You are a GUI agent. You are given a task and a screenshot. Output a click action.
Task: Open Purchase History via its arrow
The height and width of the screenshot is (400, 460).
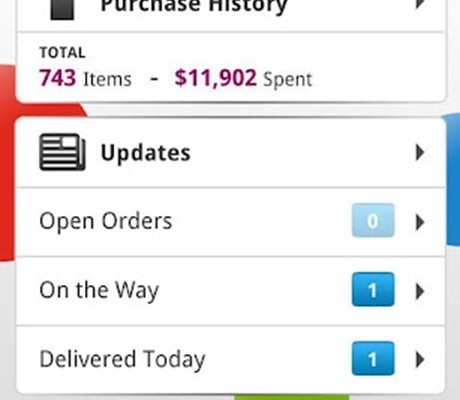point(420,4)
